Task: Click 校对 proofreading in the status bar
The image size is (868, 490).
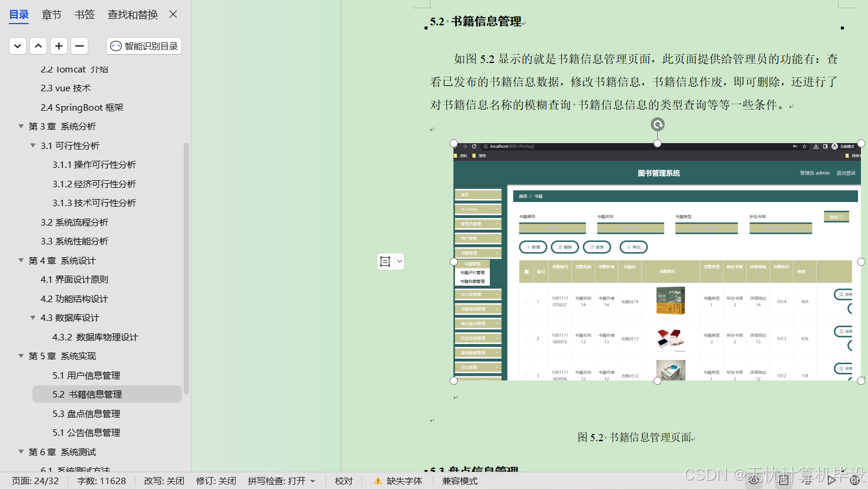Action: coord(344,481)
